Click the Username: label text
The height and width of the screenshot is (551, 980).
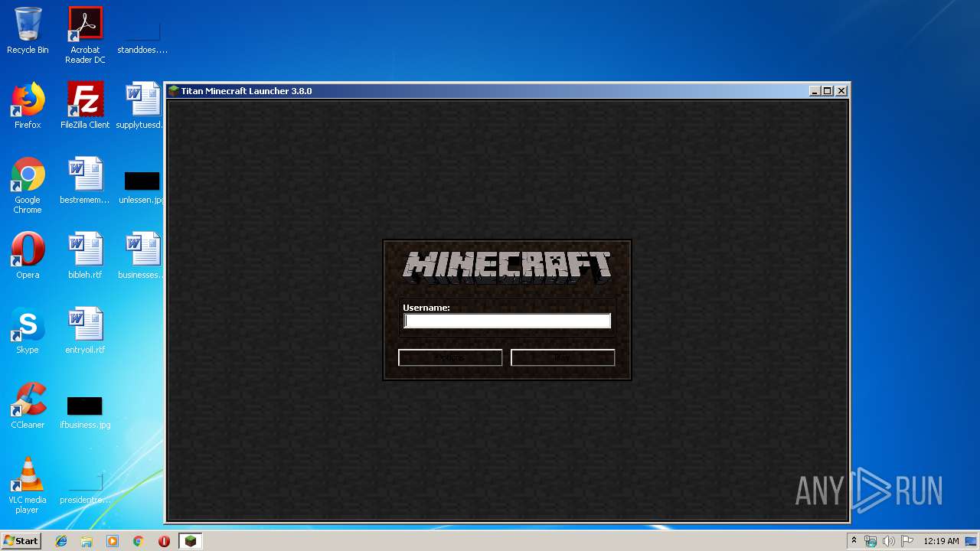click(x=426, y=308)
